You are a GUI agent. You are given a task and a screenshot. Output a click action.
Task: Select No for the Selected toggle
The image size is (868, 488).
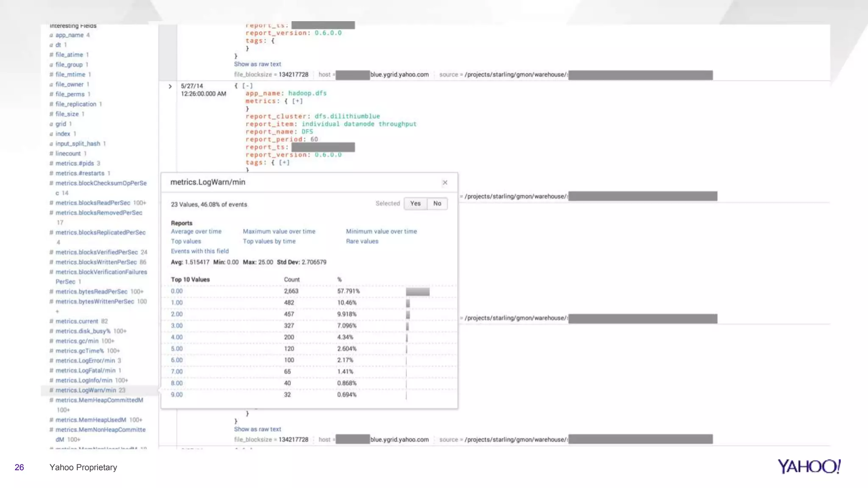coord(437,203)
